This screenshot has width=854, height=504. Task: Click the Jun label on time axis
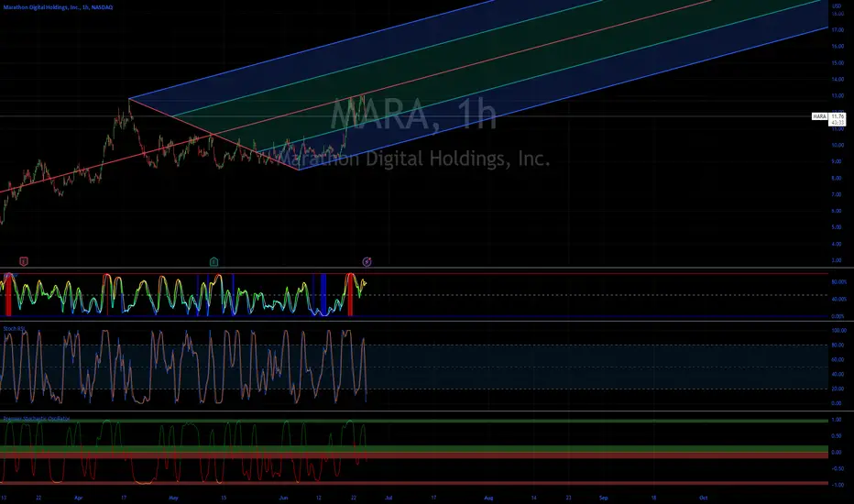point(283,498)
